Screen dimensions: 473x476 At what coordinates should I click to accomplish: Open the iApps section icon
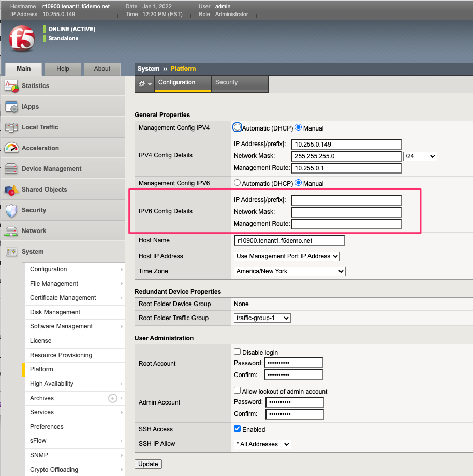11,107
